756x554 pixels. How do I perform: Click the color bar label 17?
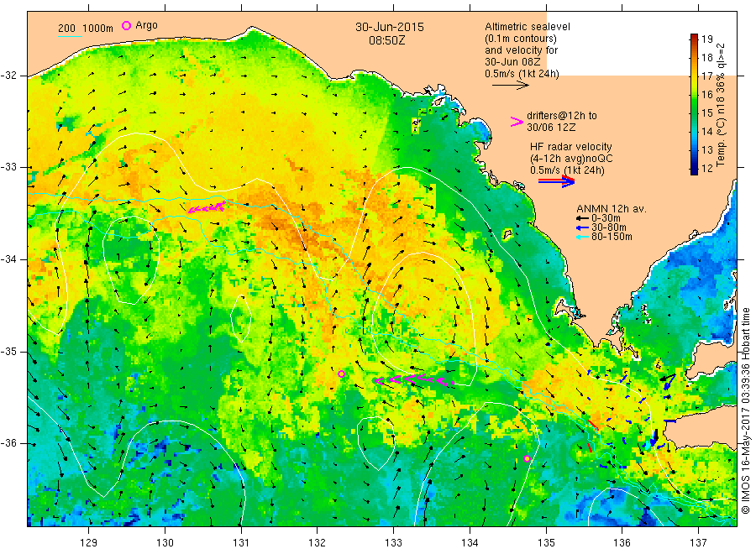[706, 76]
